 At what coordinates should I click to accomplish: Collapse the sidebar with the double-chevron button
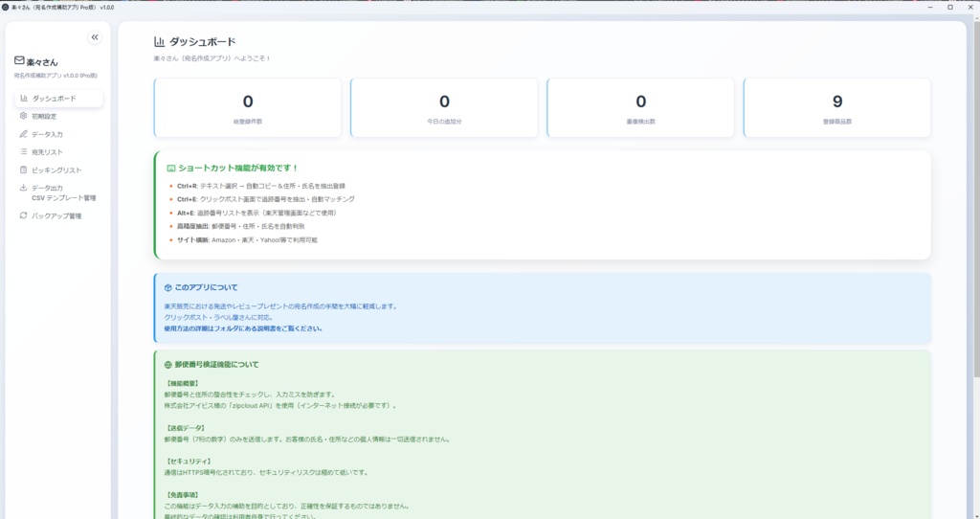pyautogui.click(x=95, y=37)
